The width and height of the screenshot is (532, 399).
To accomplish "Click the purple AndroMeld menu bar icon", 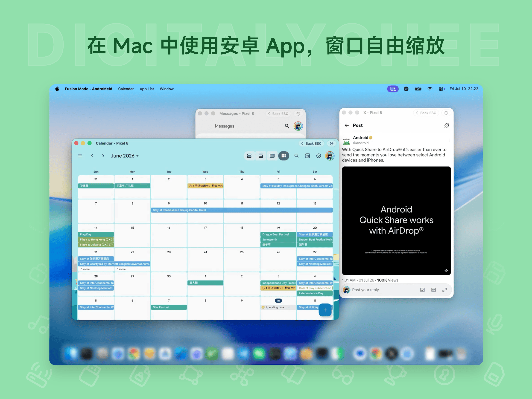I will coord(393,89).
